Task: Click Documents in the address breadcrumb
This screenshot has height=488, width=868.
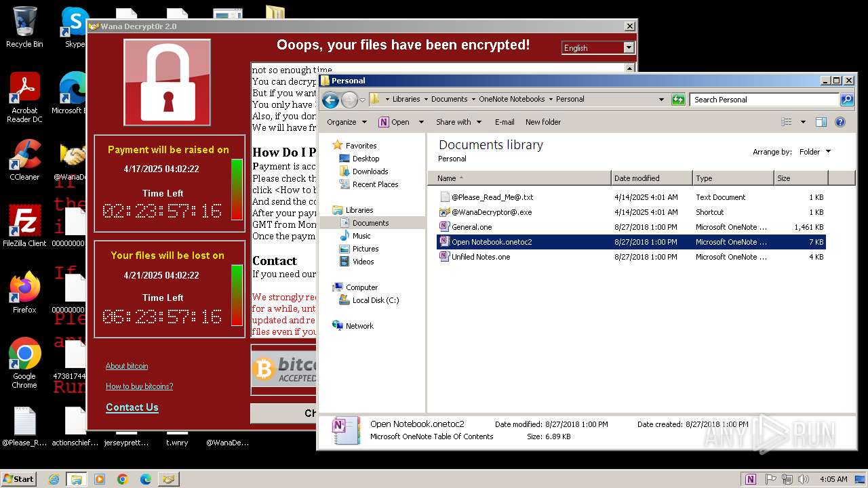Action: point(449,99)
